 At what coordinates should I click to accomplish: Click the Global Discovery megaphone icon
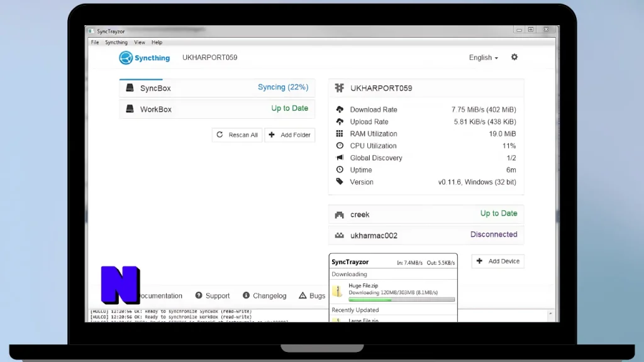pos(340,157)
